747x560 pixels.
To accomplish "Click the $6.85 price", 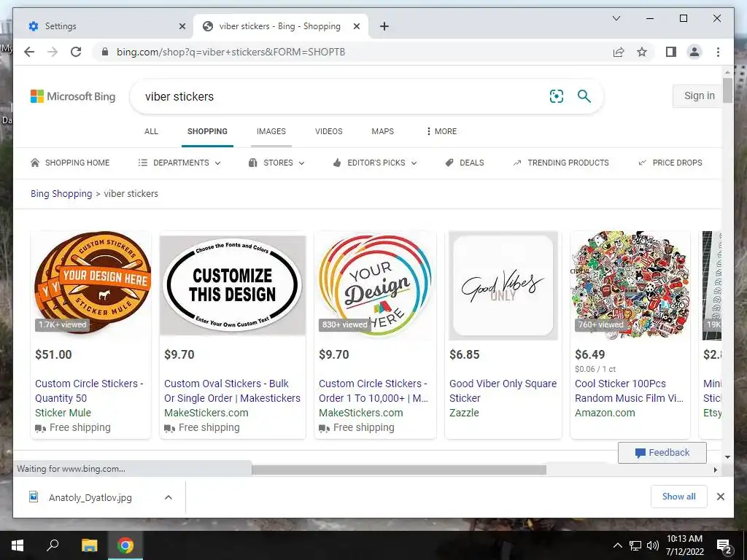I will [465, 355].
